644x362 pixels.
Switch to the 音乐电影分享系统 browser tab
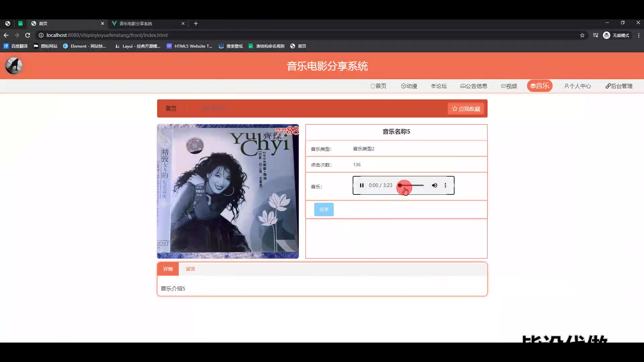click(148, 23)
